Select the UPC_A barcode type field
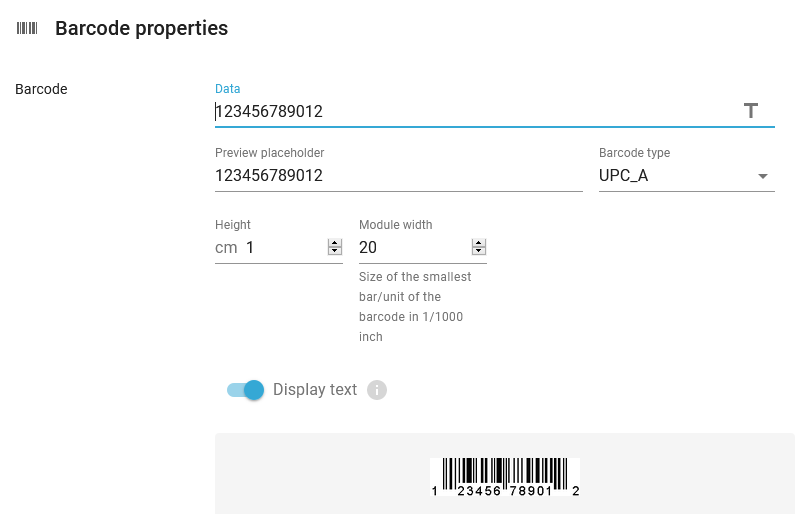This screenshot has height=514, width=806. click(x=686, y=176)
